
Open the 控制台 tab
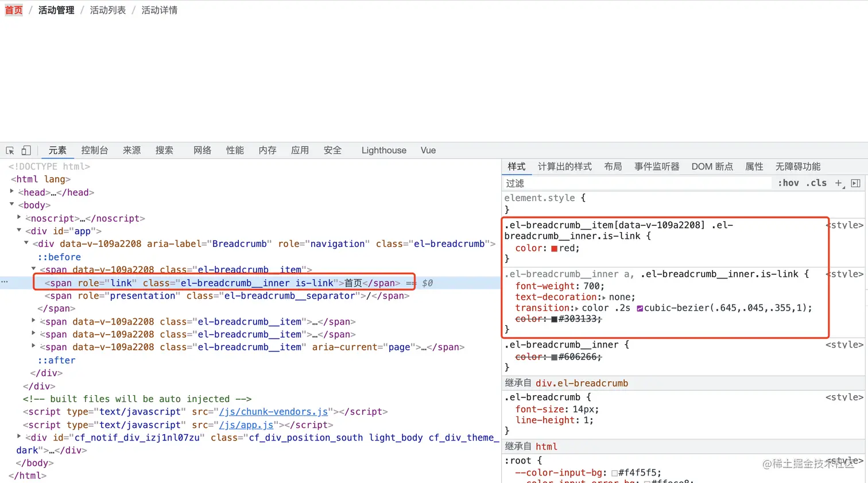(95, 150)
